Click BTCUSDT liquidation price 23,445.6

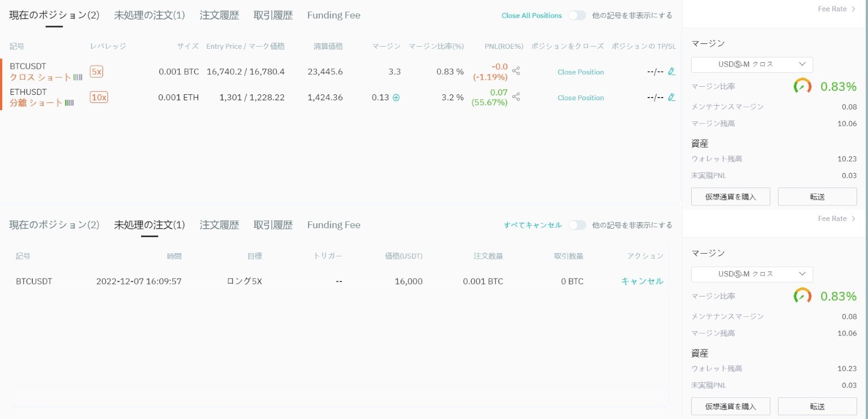pyautogui.click(x=325, y=72)
